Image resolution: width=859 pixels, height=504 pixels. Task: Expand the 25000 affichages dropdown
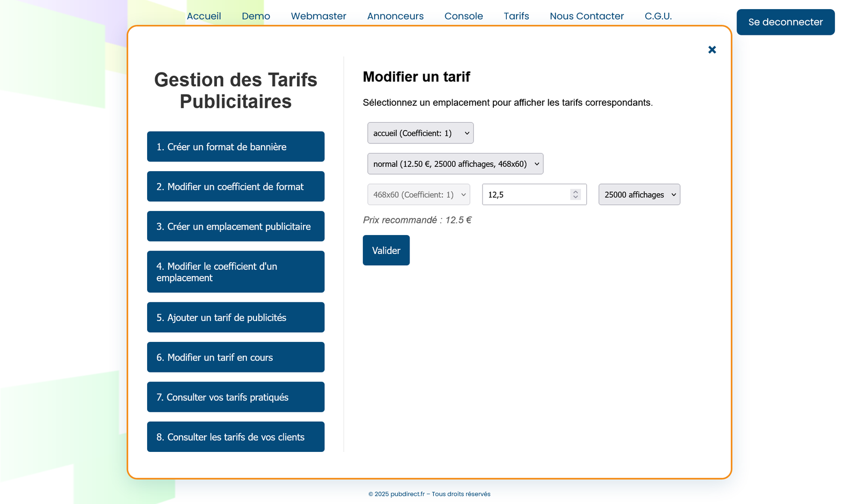tap(639, 194)
